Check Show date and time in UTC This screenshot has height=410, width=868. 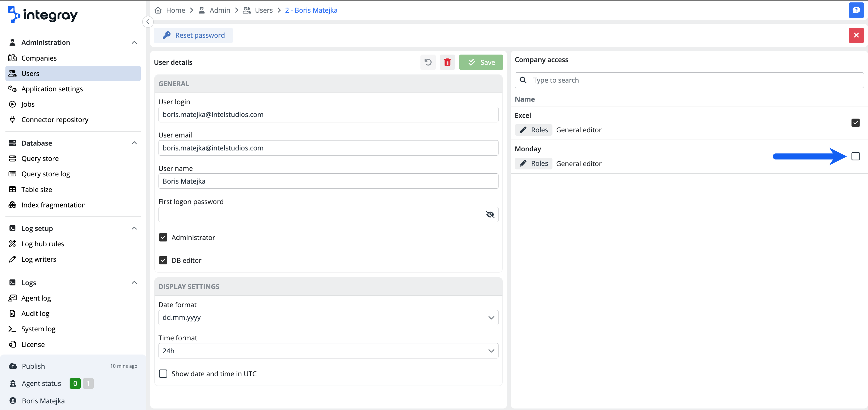click(163, 374)
